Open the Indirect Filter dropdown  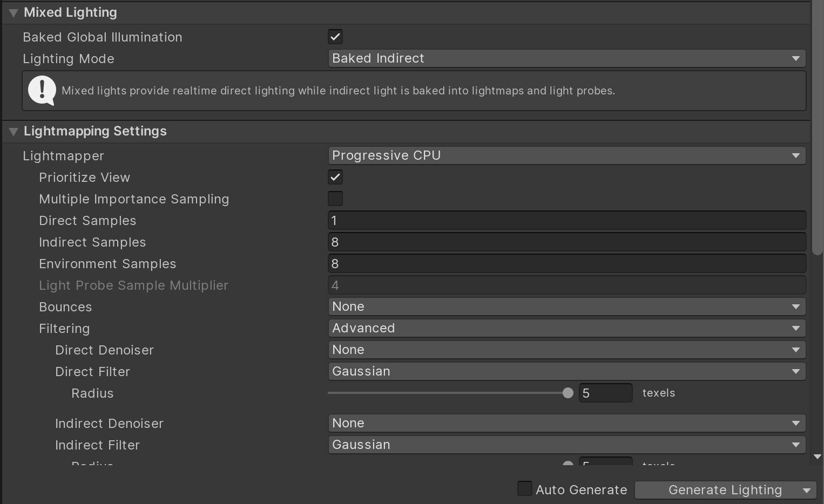(x=566, y=445)
